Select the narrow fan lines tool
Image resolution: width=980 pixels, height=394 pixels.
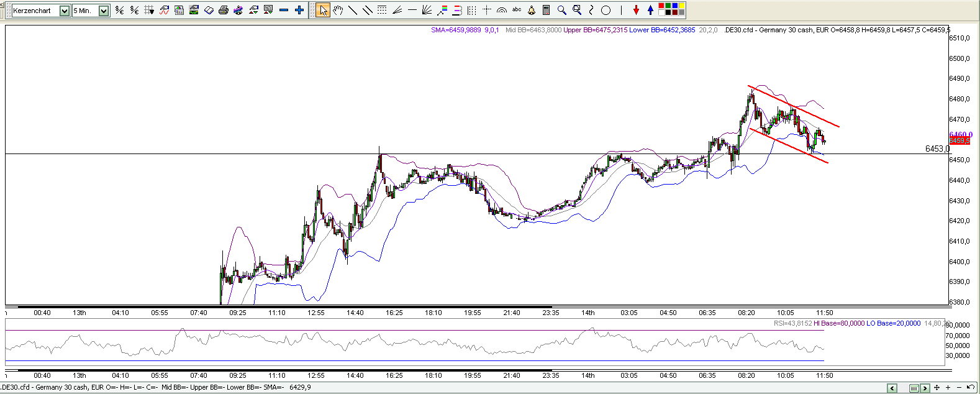[397, 10]
